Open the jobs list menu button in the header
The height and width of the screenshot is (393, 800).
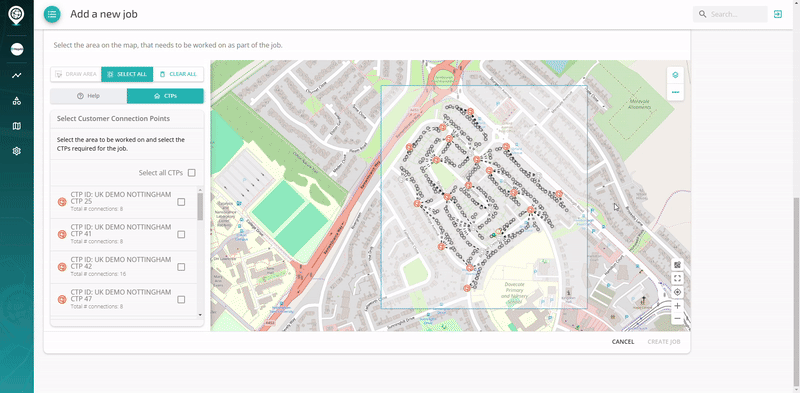(x=52, y=14)
